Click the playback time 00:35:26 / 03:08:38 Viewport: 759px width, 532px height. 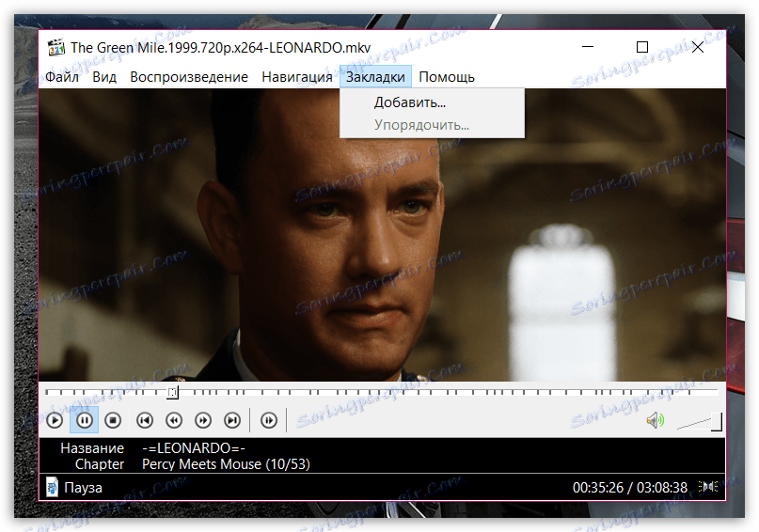coord(630,488)
